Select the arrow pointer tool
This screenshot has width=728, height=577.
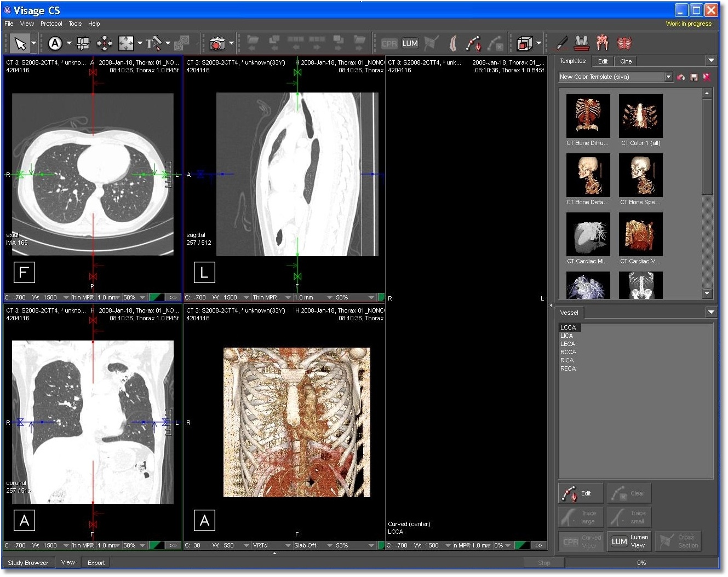pos(20,43)
